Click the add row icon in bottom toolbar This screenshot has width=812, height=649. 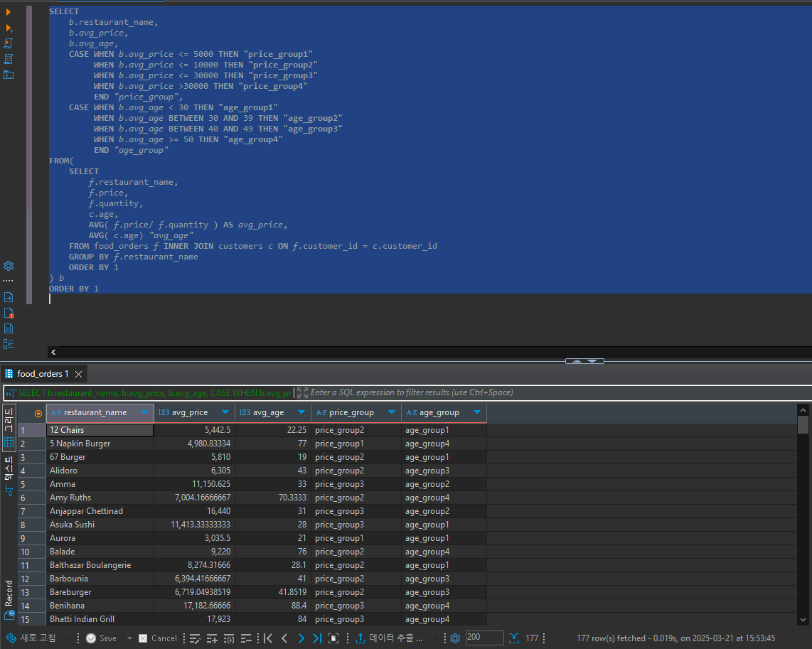[x=212, y=638]
